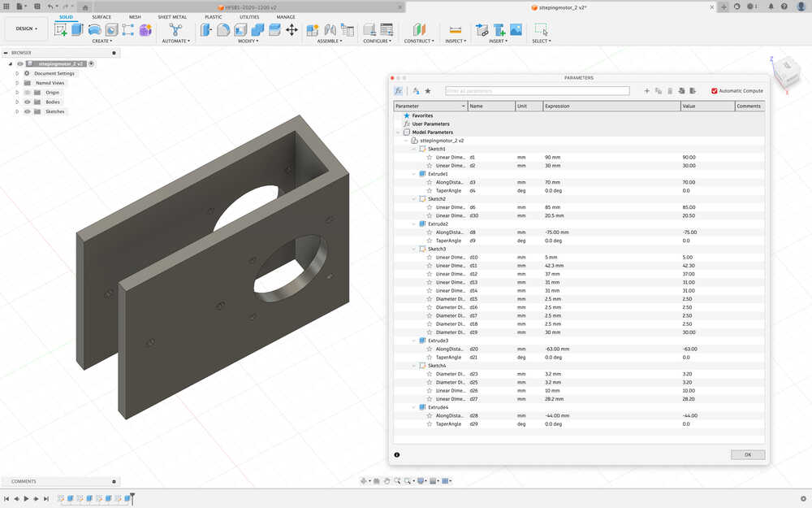The image size is (812, 508).
Task: Jump to the beginning of the timeline
Action: [6, 499]
